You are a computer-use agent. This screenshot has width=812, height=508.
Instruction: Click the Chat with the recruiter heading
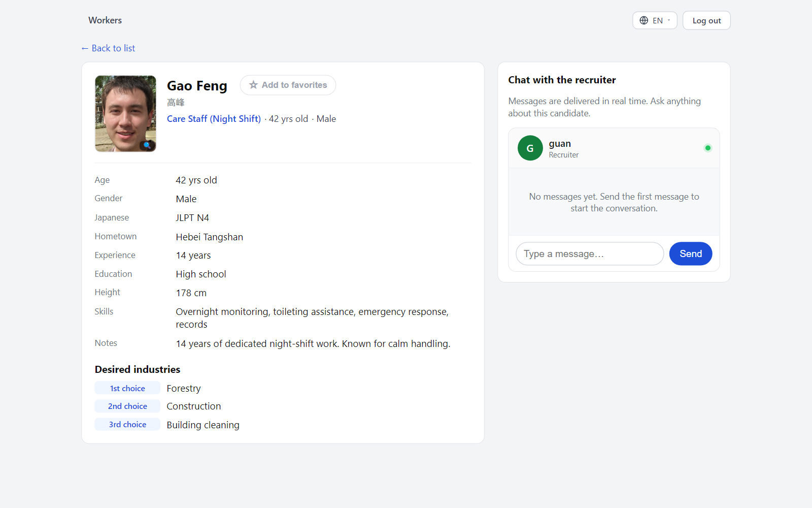562,80
